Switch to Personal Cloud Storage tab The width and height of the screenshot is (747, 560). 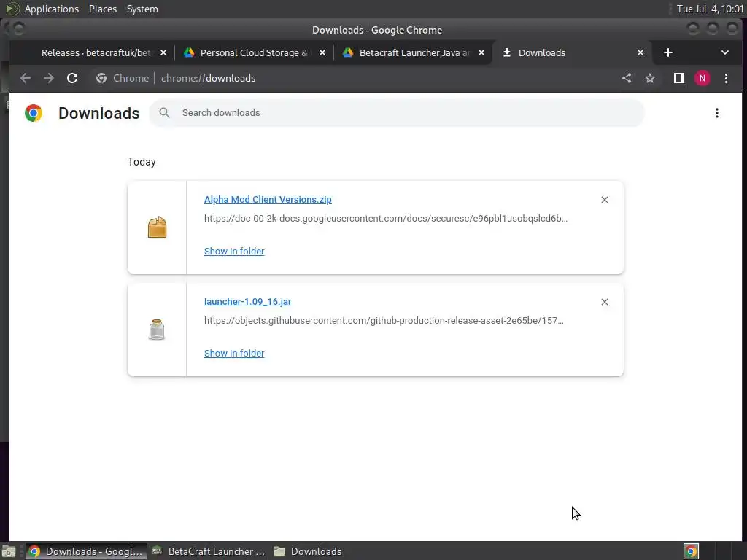(254, 52)
